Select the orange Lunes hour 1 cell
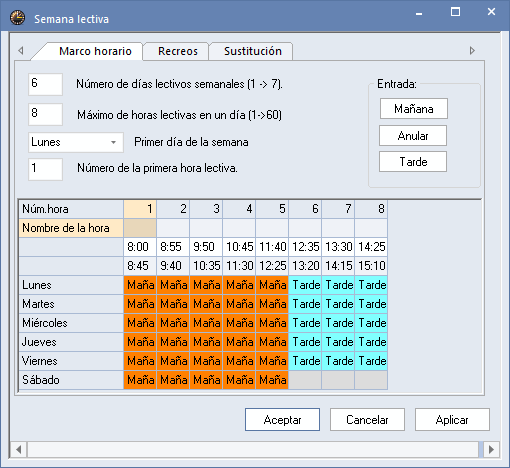Screen dimensions: 510x468 140,285
